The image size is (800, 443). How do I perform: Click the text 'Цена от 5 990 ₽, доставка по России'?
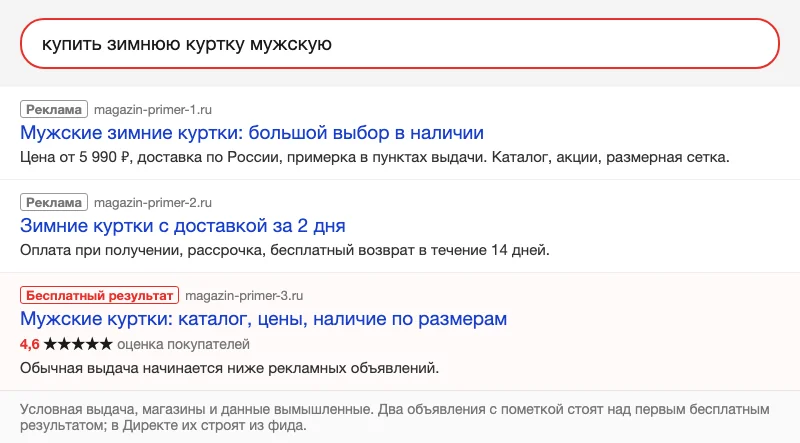(x=151, y=157)
